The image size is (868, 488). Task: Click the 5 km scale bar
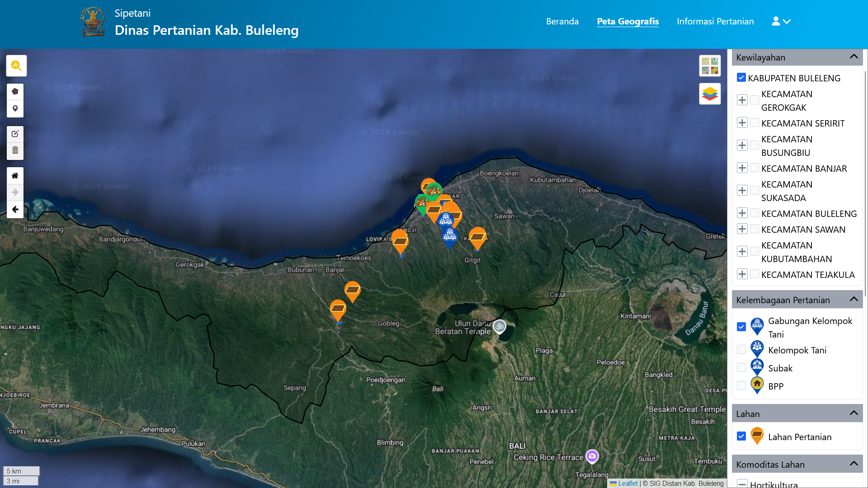21,471
